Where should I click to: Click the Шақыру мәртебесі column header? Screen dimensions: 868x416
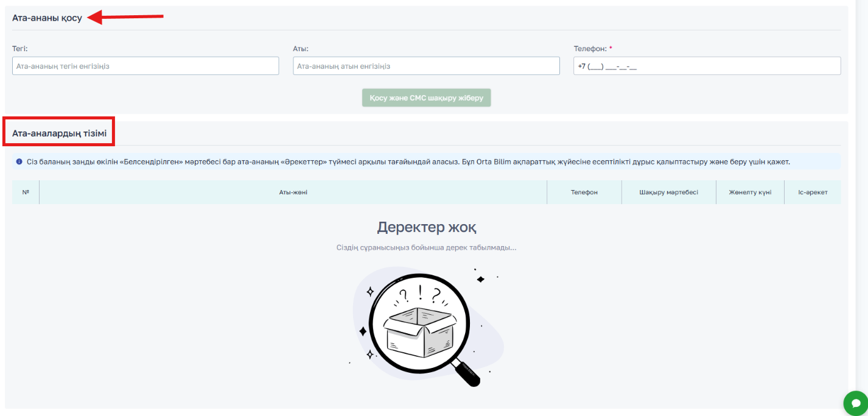668,192
